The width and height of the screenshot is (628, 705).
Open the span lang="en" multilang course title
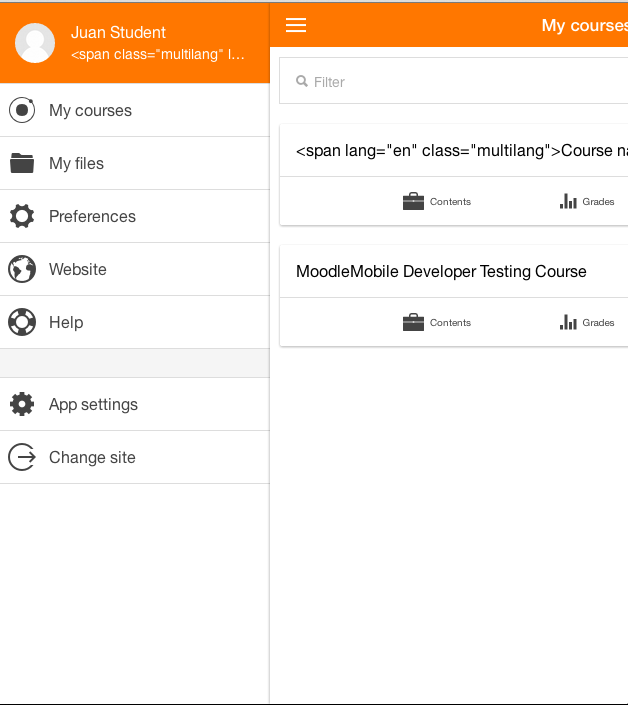[462, 151]
